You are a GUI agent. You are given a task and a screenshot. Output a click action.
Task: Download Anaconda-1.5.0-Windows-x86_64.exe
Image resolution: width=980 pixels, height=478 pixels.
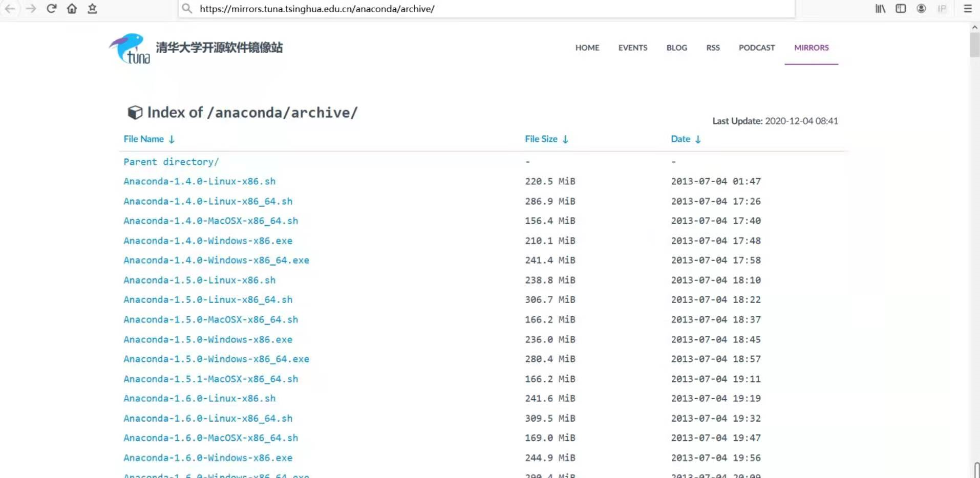coord(217,359)
